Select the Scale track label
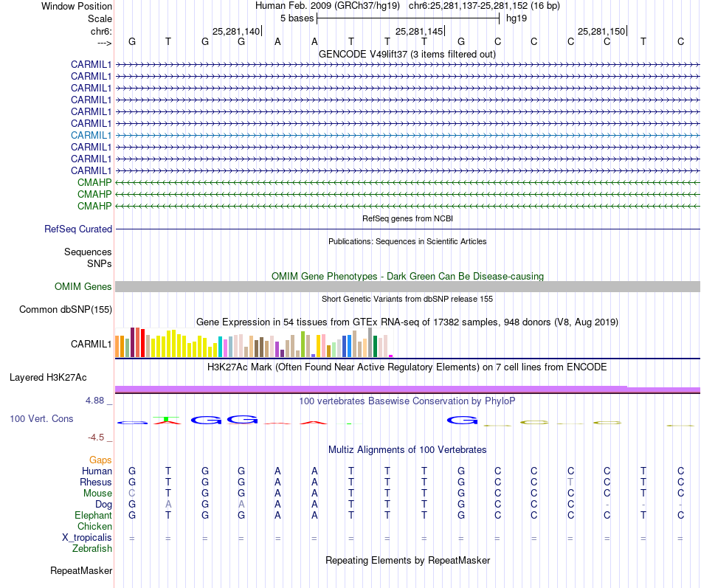Viewport: 701px width, 588px height. click(100, 18)
